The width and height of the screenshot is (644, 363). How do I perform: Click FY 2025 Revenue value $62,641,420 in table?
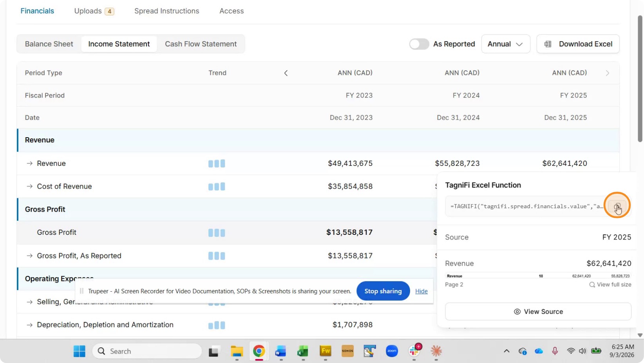pos(564,163)
